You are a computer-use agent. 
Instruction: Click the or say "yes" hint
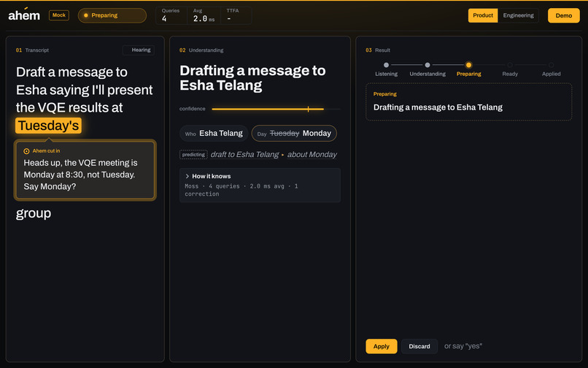coord(463,346)
